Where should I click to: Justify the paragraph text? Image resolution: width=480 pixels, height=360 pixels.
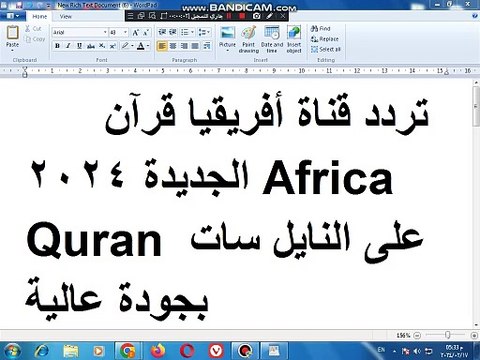(195, 46)
